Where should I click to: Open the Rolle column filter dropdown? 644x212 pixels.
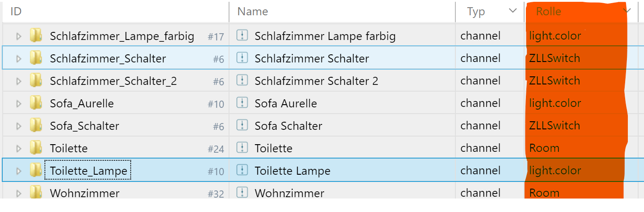point(626,11)
